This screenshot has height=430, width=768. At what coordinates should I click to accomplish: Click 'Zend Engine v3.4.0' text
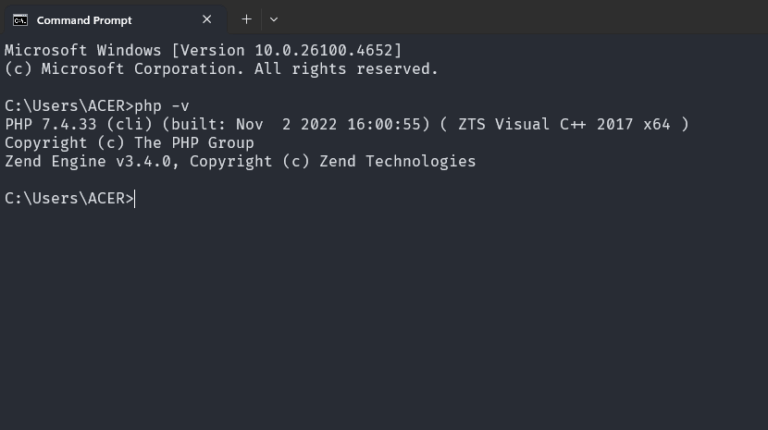(88, 162)
